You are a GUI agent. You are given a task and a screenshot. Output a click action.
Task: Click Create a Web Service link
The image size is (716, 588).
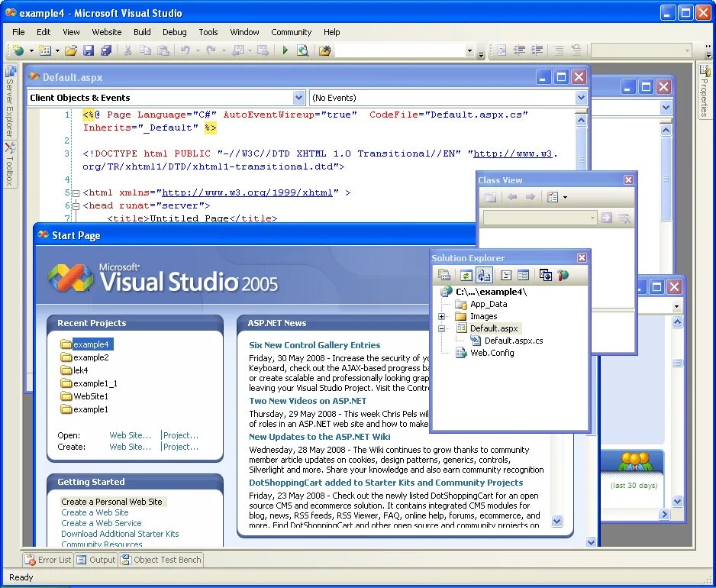[x=102, y=523]
